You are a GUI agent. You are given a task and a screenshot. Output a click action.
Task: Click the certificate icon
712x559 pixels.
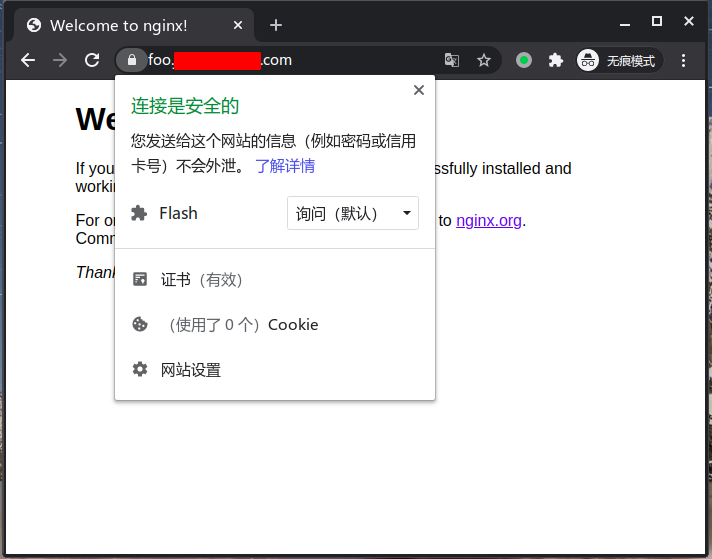(x=140, y=279)
